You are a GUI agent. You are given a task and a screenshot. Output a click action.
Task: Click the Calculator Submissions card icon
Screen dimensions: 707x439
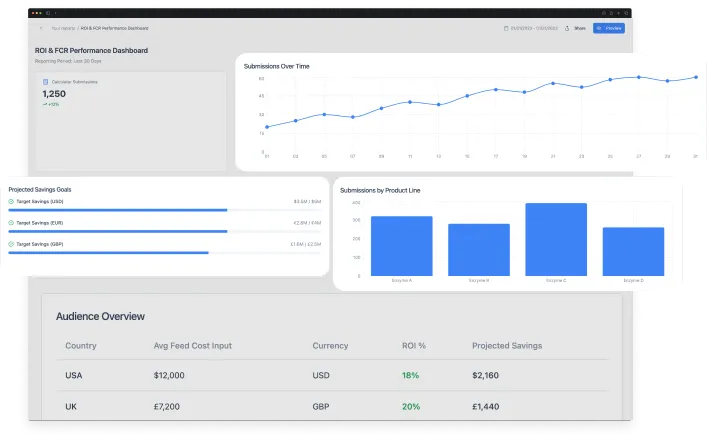[45, 82]
